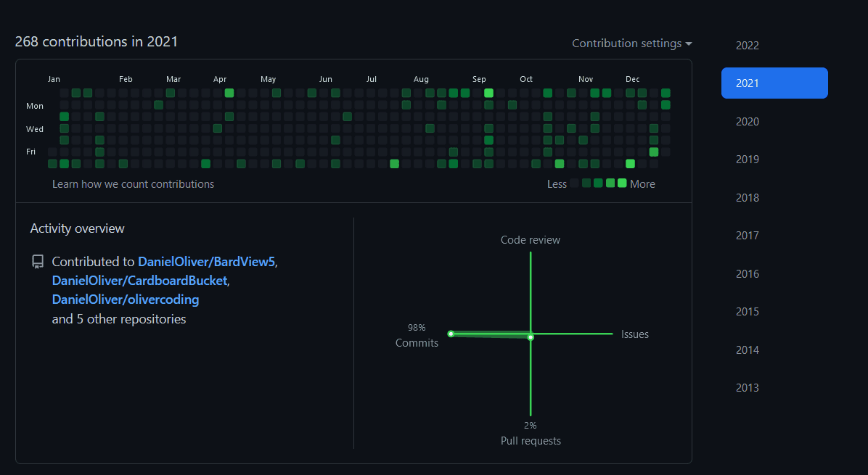The height and width of the screenshot is (475, 868).
Task: Click Learn how we count contributions
Action: pyautogui.click(x=133, y=184)
